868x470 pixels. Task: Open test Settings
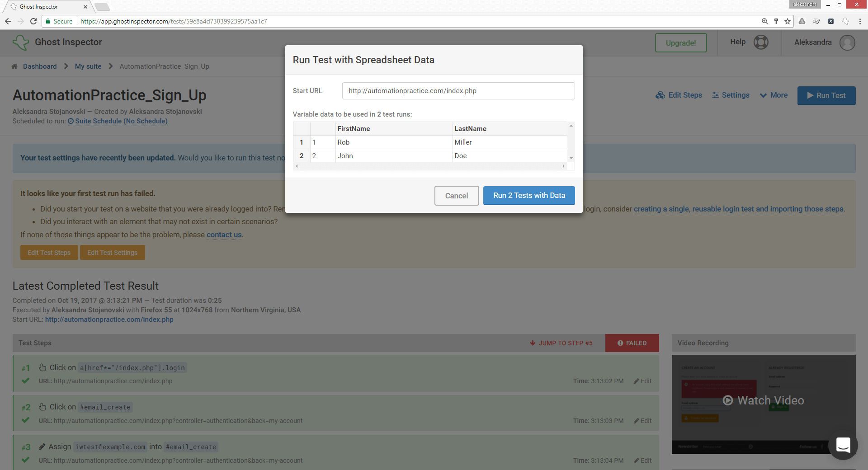(x=731, y=95)
